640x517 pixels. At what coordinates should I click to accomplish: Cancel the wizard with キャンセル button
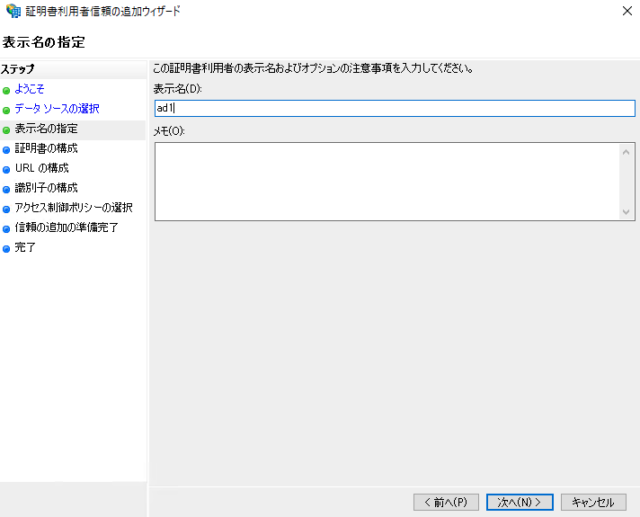click(593, 502)
